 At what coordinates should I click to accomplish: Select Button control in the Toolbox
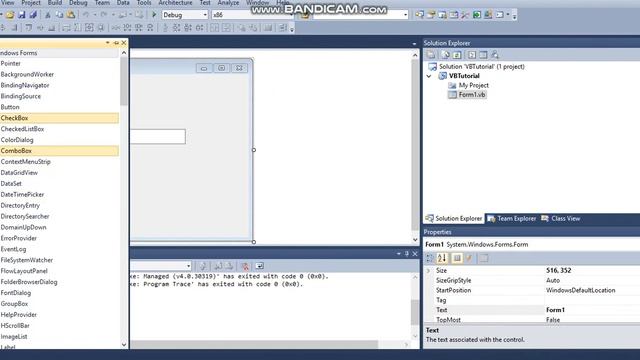(59, 107)
